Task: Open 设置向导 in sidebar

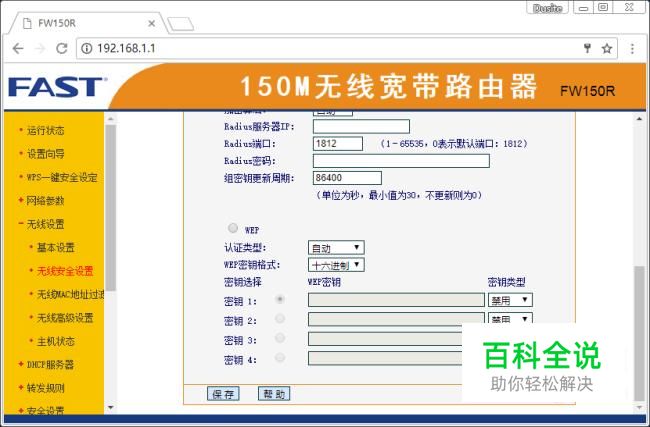Action: (x=46, y=154)
